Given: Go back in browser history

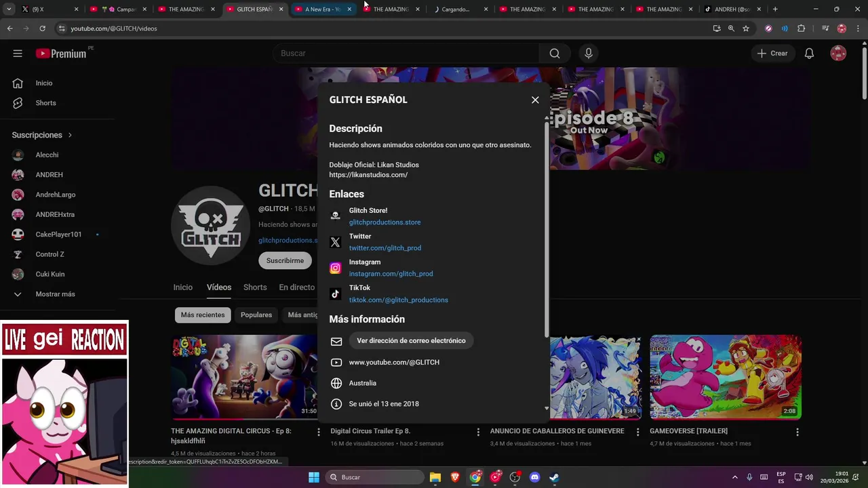Looking at the screenshot, I should point(9,28).
